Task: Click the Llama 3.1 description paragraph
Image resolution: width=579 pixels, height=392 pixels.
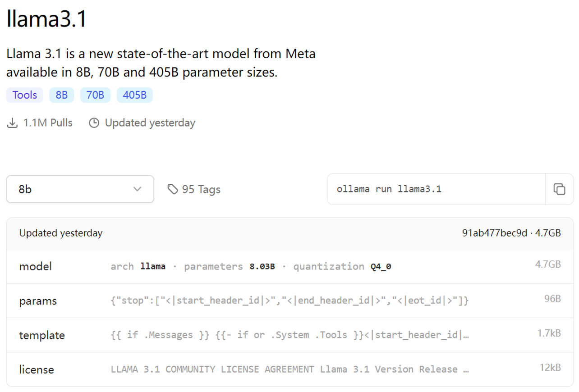Action: (x=161, y=63)
